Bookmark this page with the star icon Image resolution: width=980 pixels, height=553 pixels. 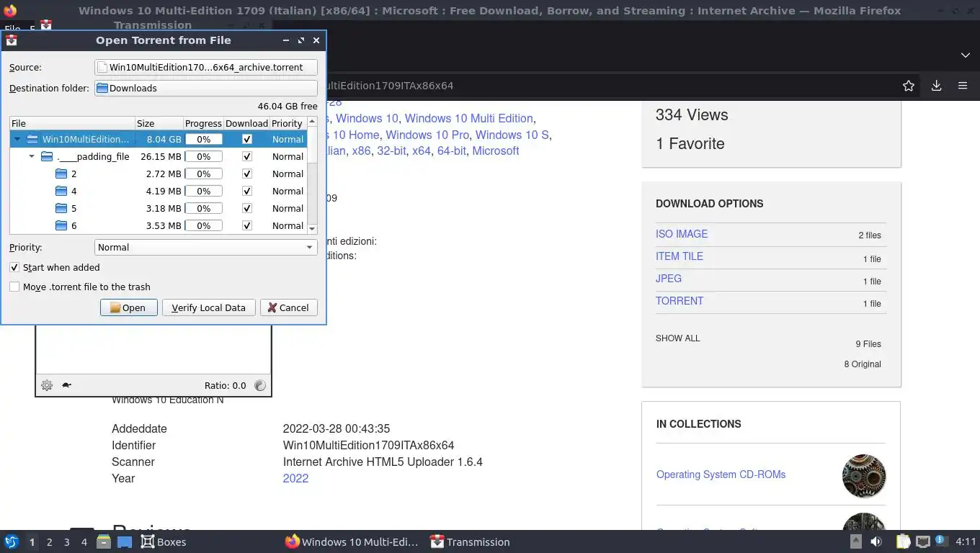[x=909, y=86]
